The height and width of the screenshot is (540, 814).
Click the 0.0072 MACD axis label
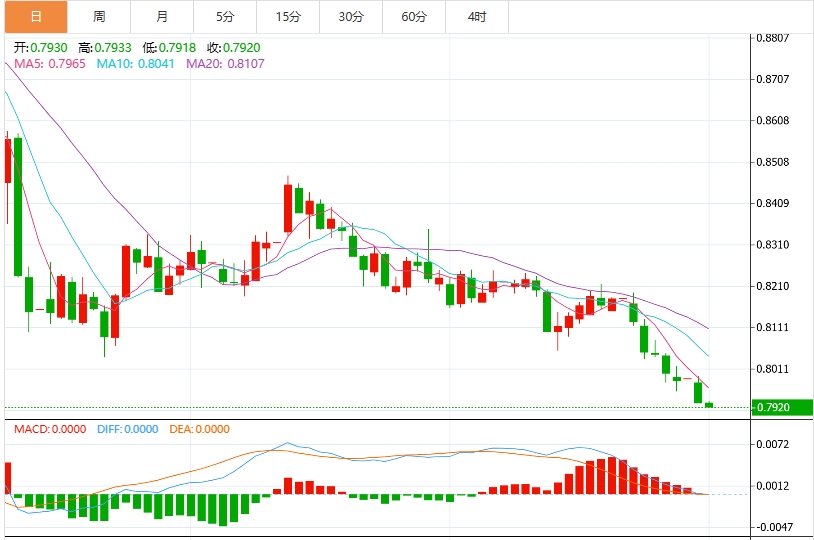tap(772, 444)
